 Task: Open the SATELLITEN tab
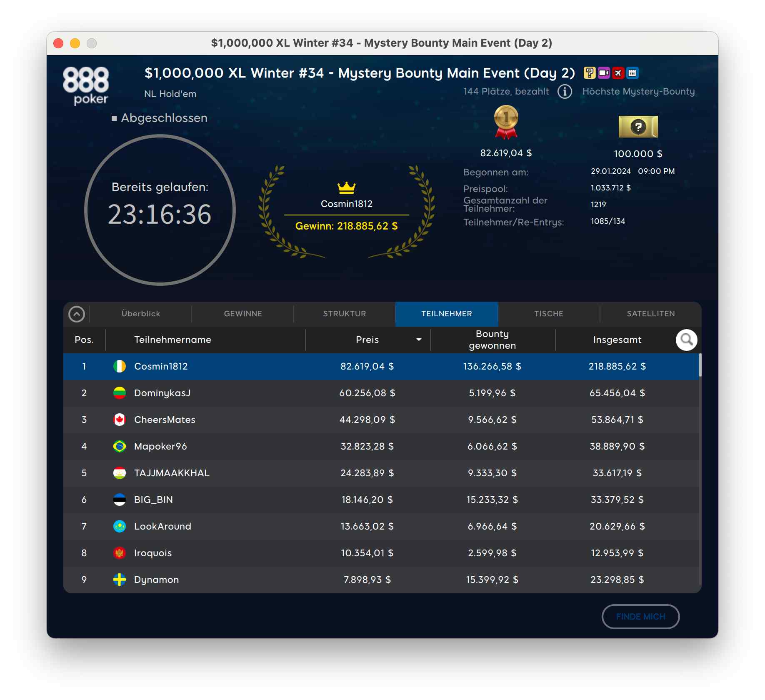(650, 314)
